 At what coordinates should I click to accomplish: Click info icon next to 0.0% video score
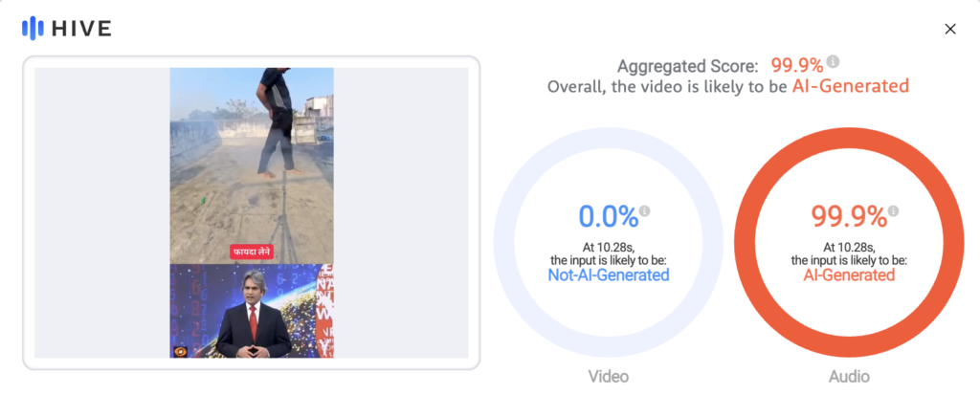(644, 210)
